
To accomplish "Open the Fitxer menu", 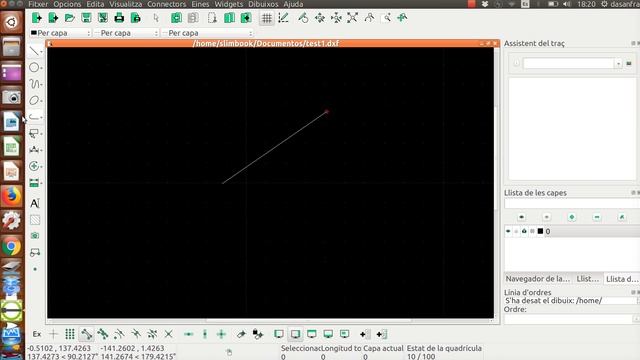I will pyautogui.click(x=38, y=4).
